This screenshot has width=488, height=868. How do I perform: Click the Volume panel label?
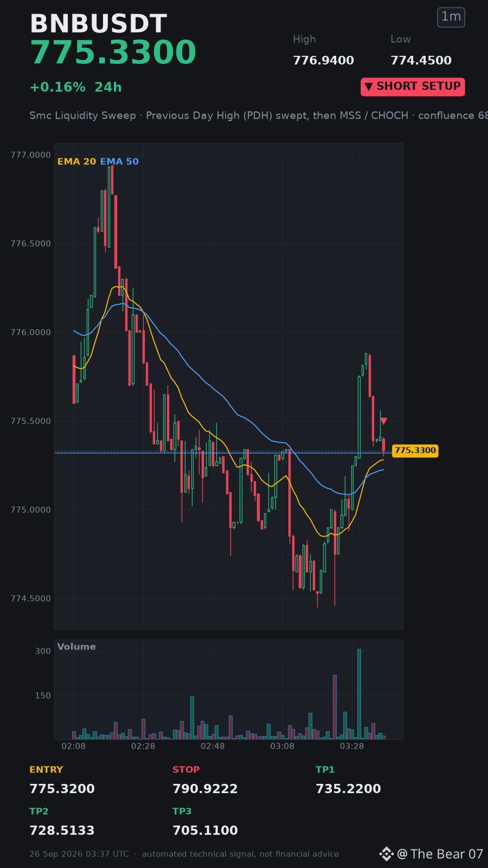click(76, 647)
